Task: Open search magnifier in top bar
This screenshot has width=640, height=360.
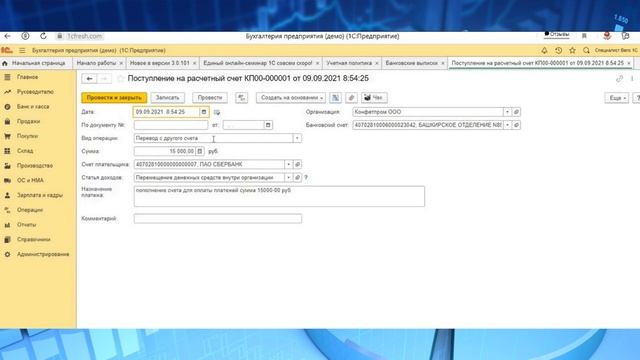Action: [x=586, y=50]
